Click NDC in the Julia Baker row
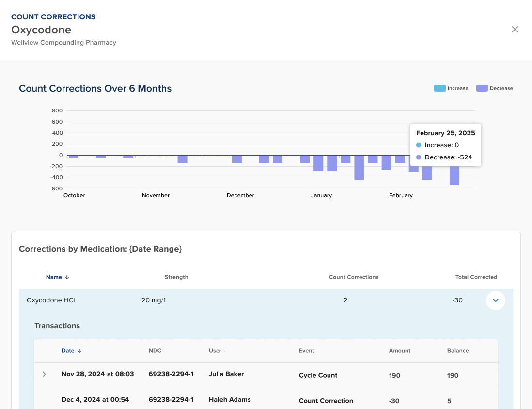532x409 pixels. 171,374
